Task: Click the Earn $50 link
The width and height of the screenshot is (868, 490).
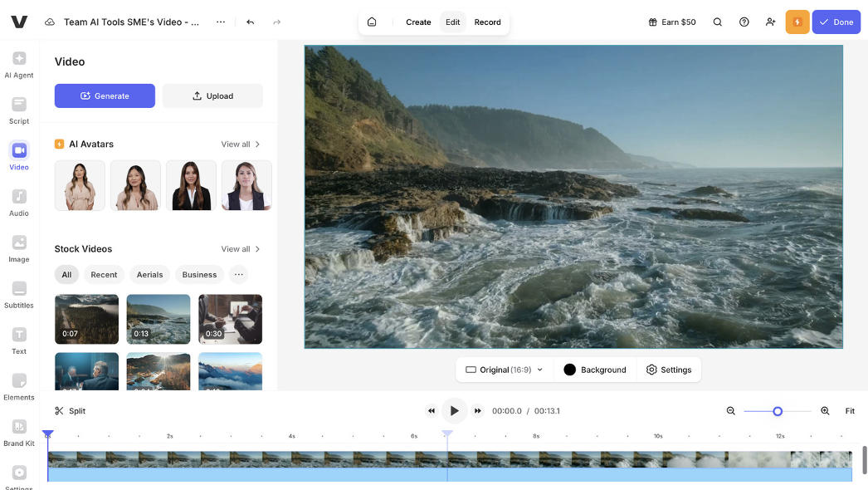Action: pos(672,22)
